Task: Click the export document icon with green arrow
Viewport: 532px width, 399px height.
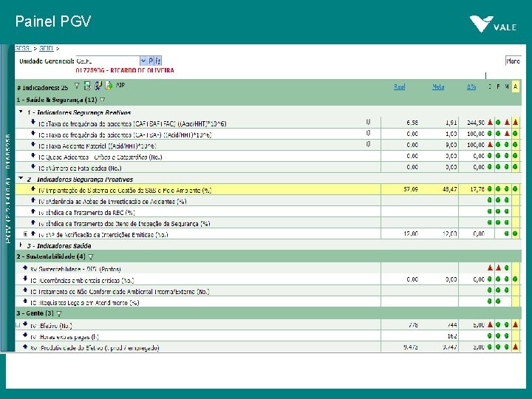Action: point(109,86)
